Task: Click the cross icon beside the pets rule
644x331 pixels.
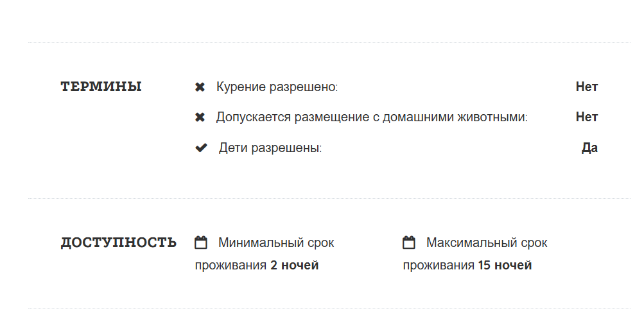Action: click(200, 117)
